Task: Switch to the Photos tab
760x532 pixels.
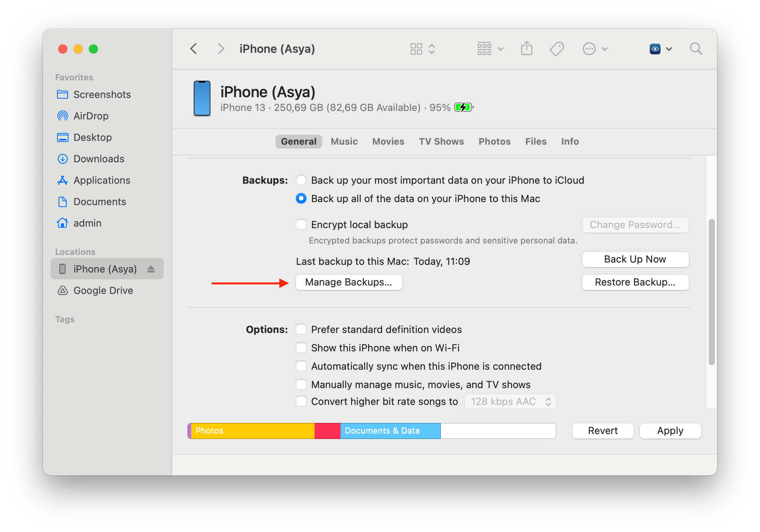Action: (494, 141)
